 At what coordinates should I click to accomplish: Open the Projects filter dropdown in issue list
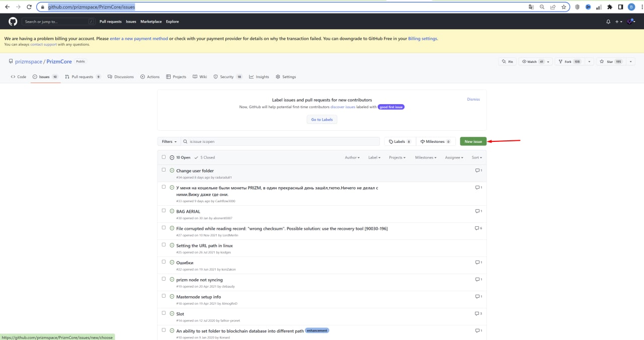point(397,157)
